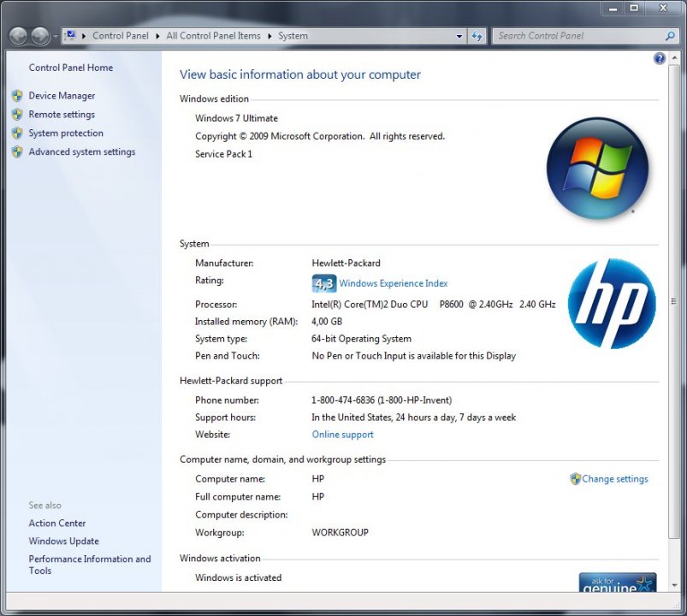Screen dimensions: 687x616
Task: Click the scroll up arrow of vertical scrollbar
Action: pyautogui.click(x=674, y=58)
